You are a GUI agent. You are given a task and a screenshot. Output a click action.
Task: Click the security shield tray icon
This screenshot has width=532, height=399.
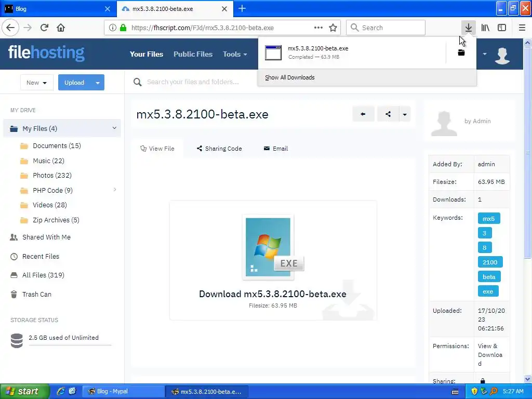pyautogui.click(x=474, y=391)
